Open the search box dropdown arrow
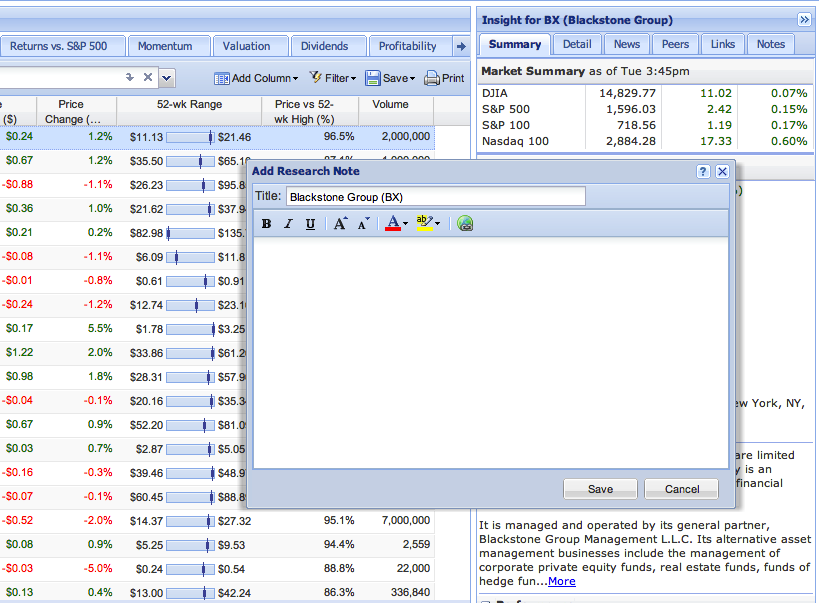Image resolution: width=819 pixels, height=603 pixels. (x=166, y=78)
